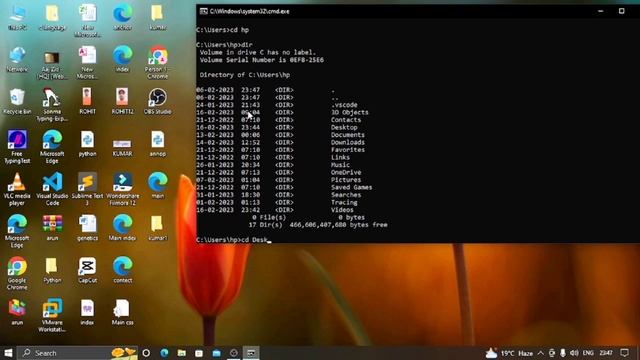Click the Downloads directory entry
Image resolution: width=640 pixels, height=360 pixels.
pyautogui.click(x=348, y=142)
